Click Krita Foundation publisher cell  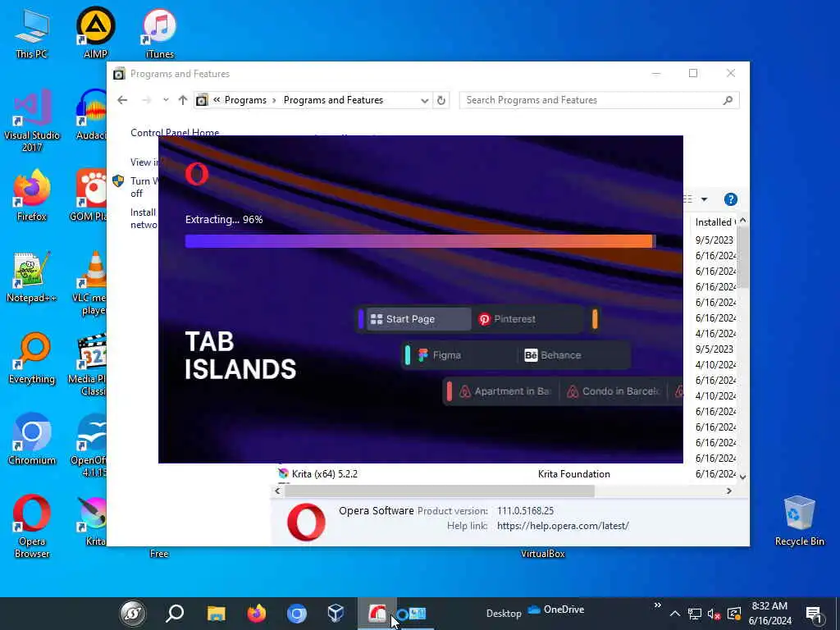point(573,474)
